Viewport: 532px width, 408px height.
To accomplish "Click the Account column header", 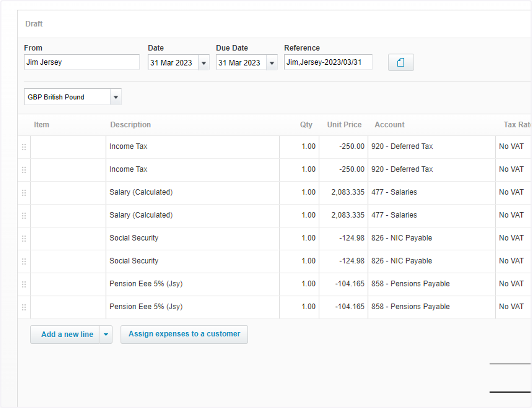I will click(389, 124).
